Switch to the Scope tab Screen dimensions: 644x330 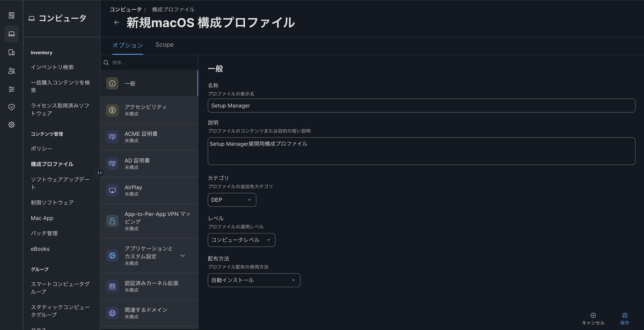(x=164, y=45)
